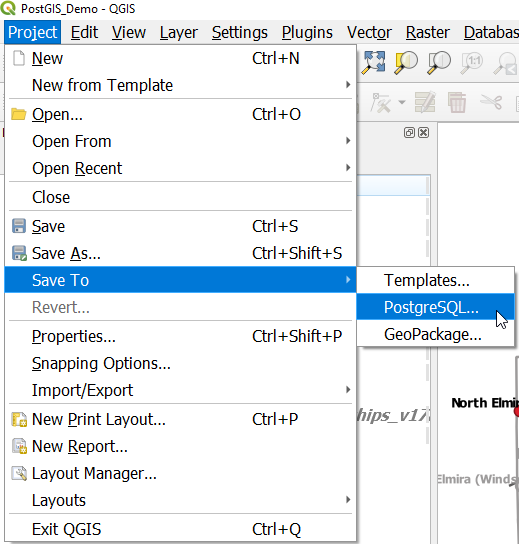
Task: Expand the Import/Export submenu
Action: click(180, 390)
